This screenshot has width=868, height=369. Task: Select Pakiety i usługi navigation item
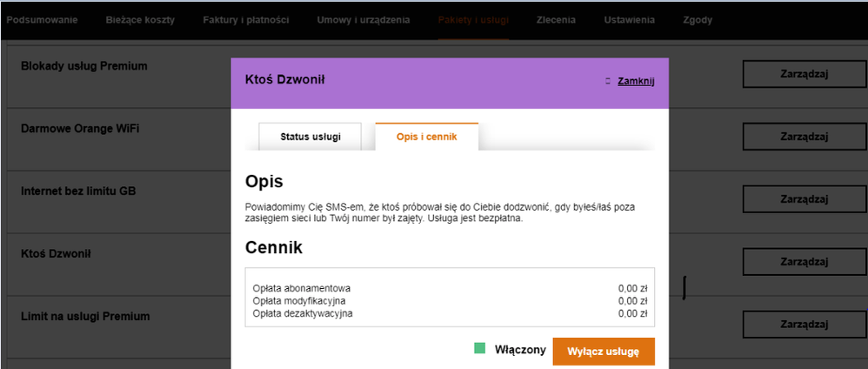click(474, 19)
